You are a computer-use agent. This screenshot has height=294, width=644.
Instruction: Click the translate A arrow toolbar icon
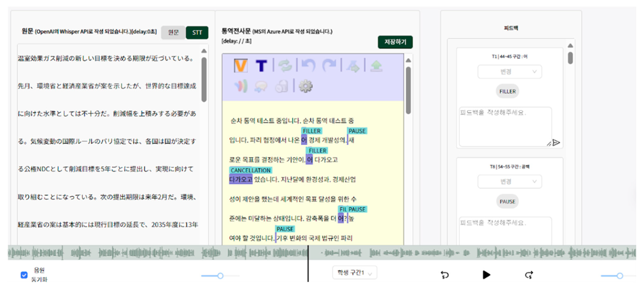tap(353, 66)
